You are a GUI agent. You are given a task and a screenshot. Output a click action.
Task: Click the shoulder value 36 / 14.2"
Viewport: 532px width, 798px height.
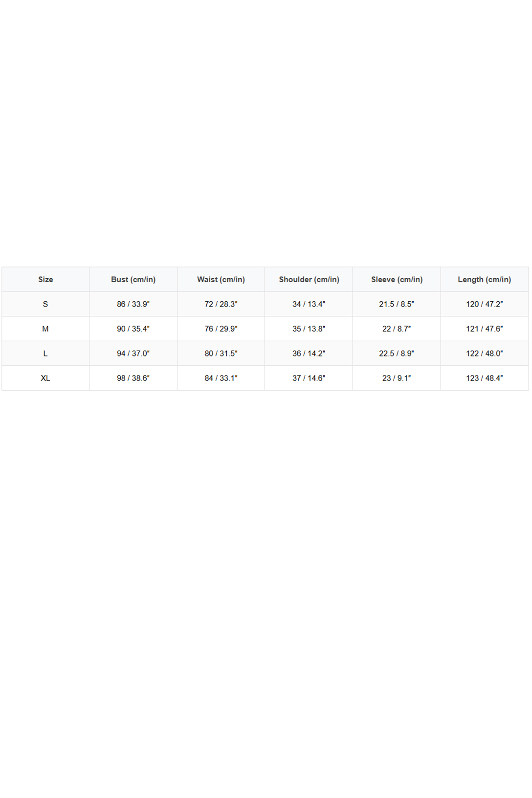(x=309, y=354)
